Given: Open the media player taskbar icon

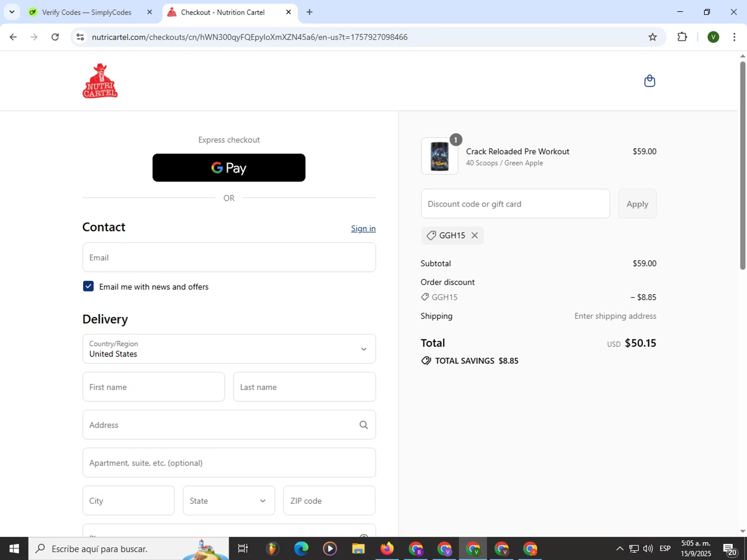Looking at the screenshot, I should (x=330, y=549).
